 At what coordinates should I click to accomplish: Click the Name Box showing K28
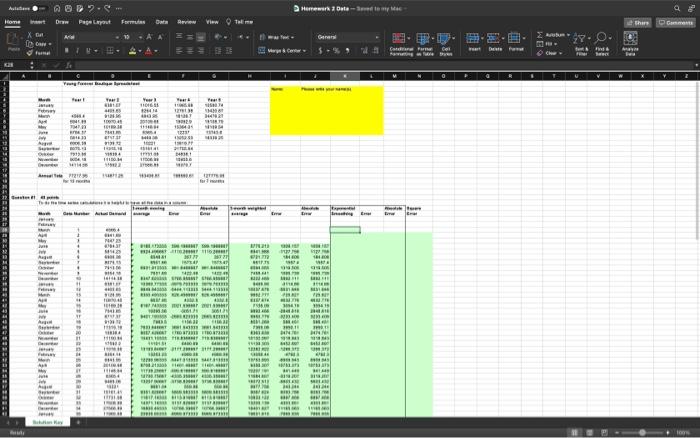coord(15,65)
